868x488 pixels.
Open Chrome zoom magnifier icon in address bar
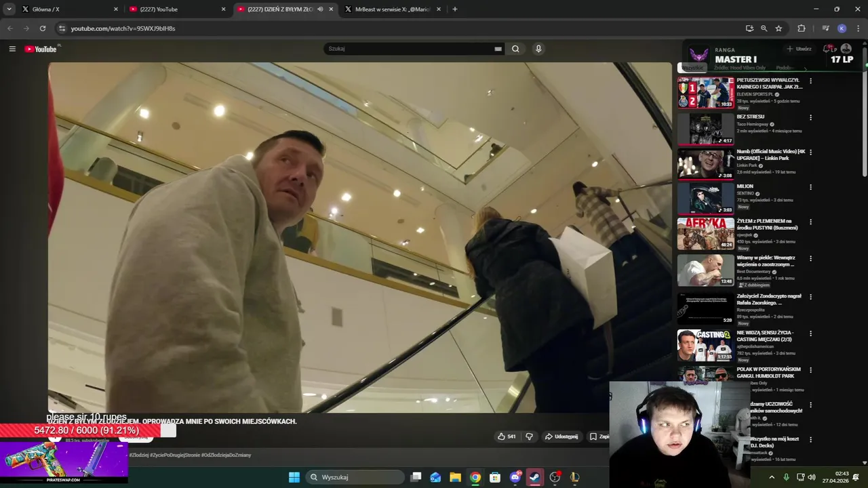(x=764, y=28)
